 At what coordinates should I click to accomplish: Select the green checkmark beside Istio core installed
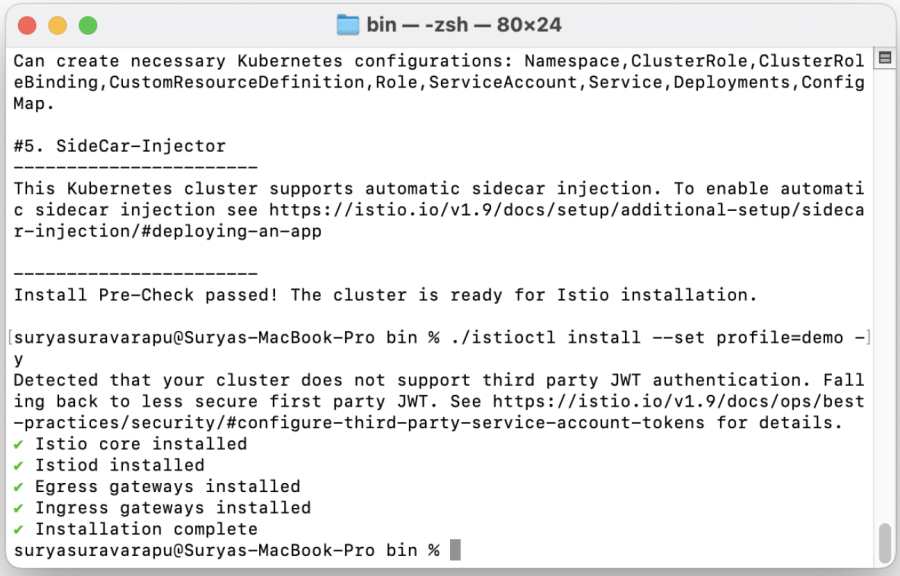[x=18, y=444]
